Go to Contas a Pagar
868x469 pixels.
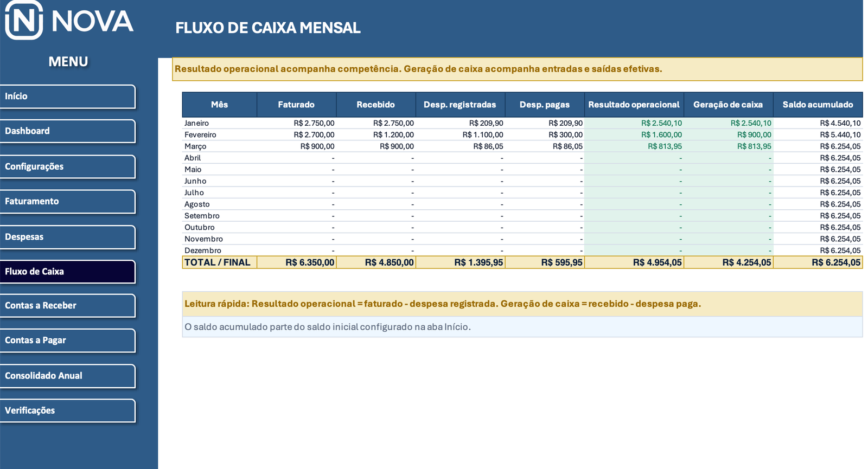(67, 340)
